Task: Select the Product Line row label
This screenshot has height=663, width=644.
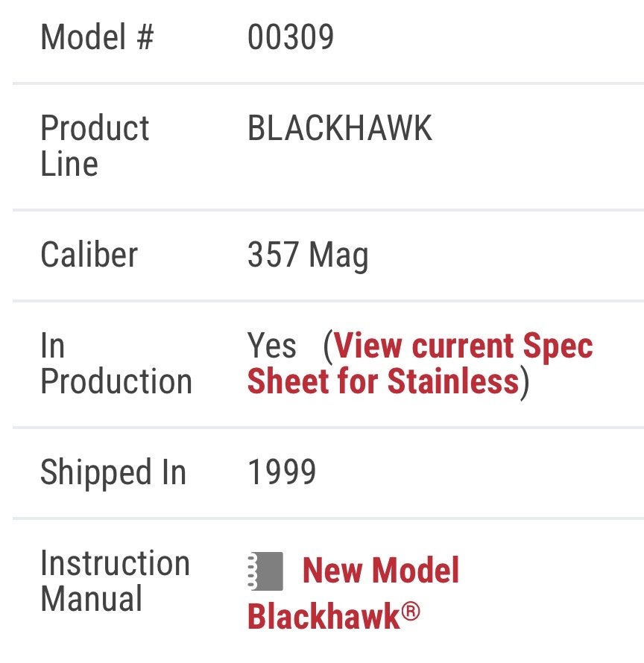Action: point(95,146)
